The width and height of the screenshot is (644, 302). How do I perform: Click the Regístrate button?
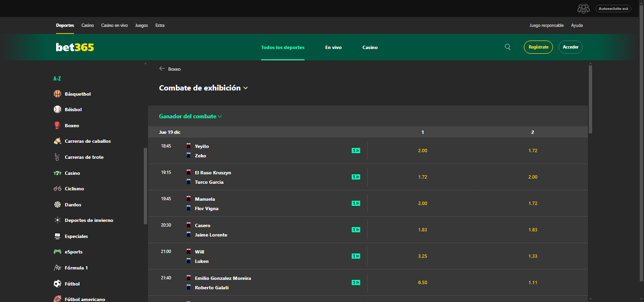538,47
